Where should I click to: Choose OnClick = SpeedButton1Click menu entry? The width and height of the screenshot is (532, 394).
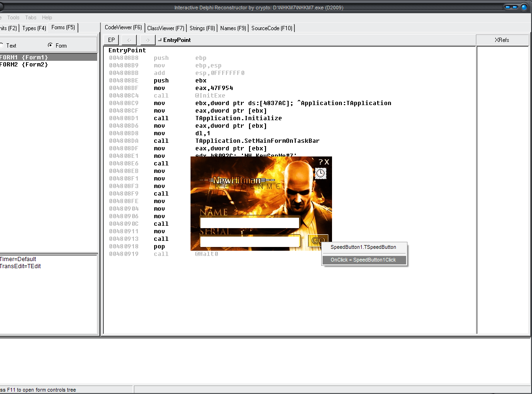coord(363,260)
